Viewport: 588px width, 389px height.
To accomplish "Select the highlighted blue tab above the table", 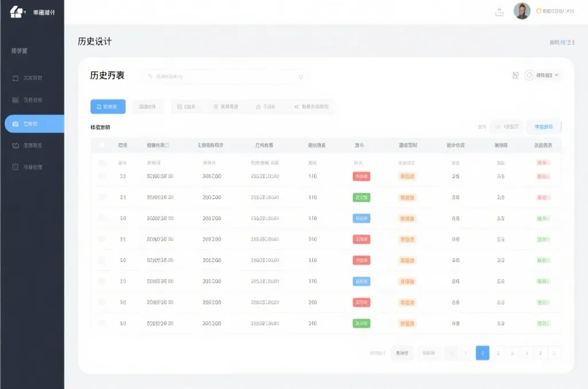I will pyautogui.click(x=107, y=107).
